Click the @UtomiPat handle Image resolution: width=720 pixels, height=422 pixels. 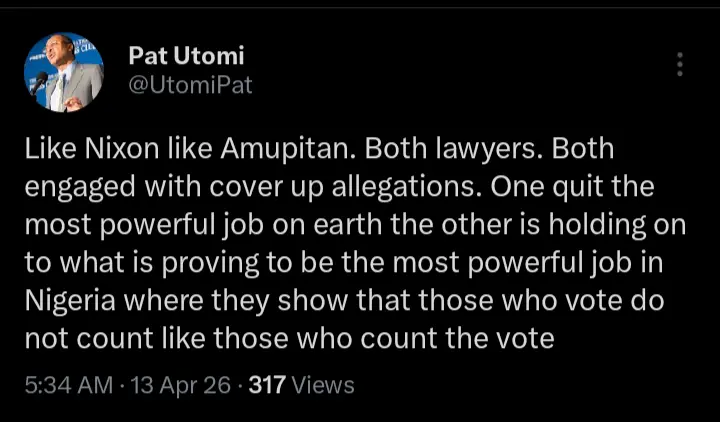point(190,85)
